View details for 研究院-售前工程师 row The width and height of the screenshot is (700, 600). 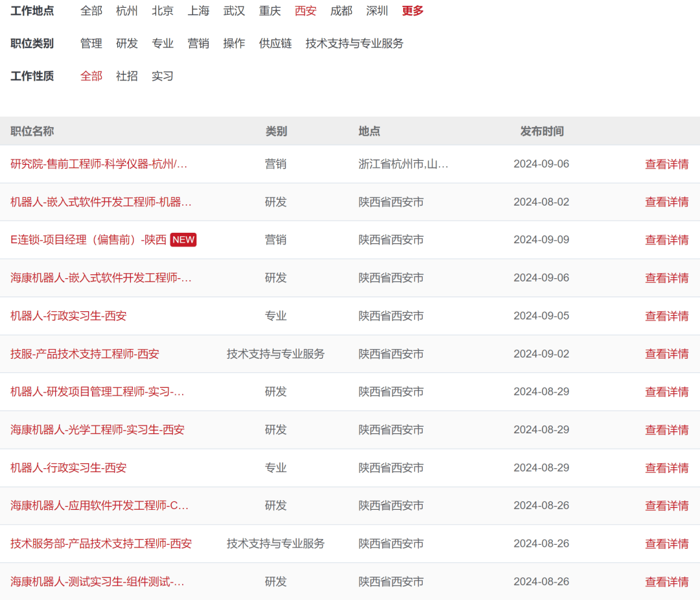pos(666,164)
